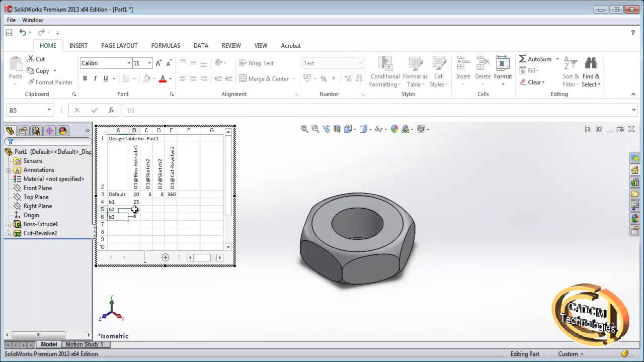644x362 pixels.
Task: Click the percent style icon
Action: click(324, 78)
